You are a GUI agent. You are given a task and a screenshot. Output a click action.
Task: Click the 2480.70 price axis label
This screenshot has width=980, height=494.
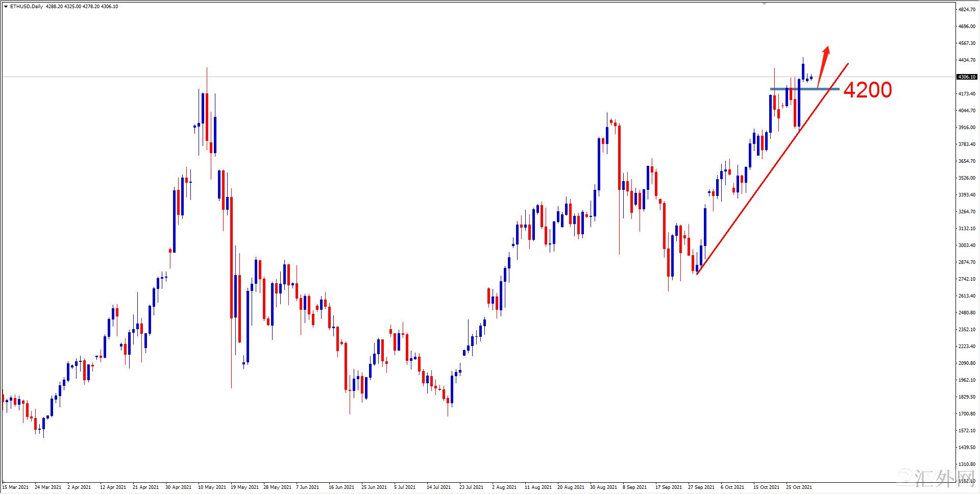pyautogui.click(x=967, y=313)
